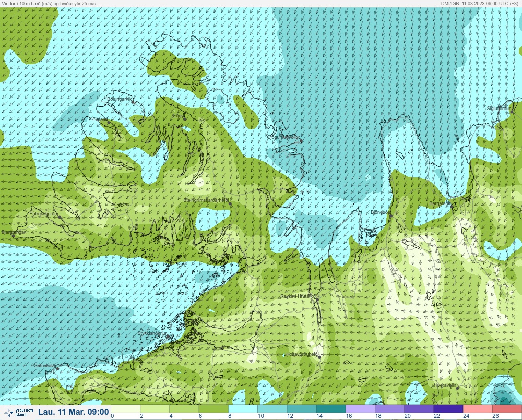
Task: Select the 20–22 m/s violet swatch
Action: point(419,409)
